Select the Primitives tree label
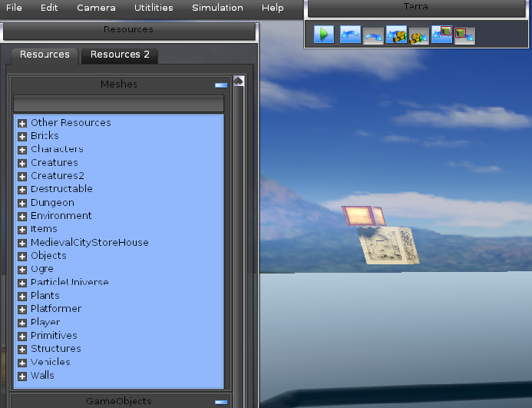This screenshot has width=532, height=408. click(54, 336)
